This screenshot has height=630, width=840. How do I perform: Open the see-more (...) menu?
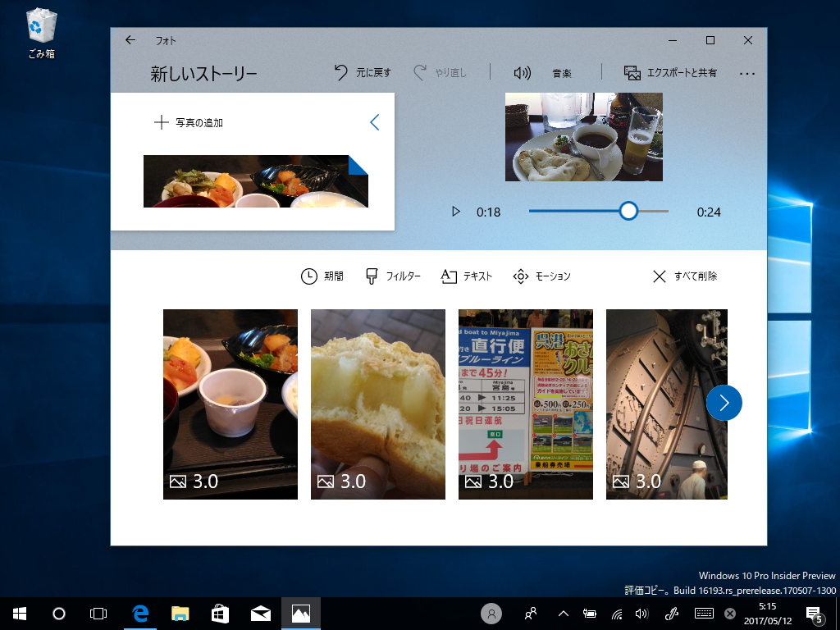pos(747,72)
